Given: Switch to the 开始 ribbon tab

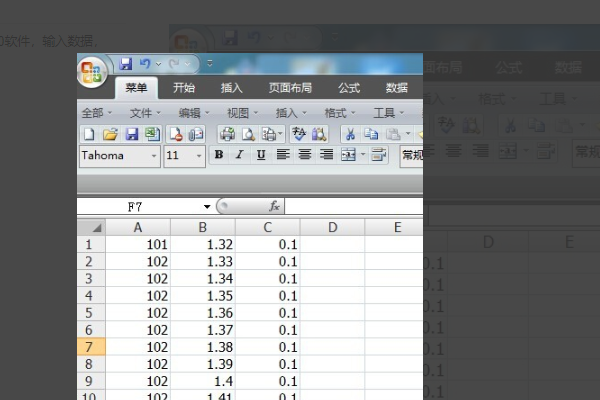Looking at the screenshot, I should click(x=183, y=88).
